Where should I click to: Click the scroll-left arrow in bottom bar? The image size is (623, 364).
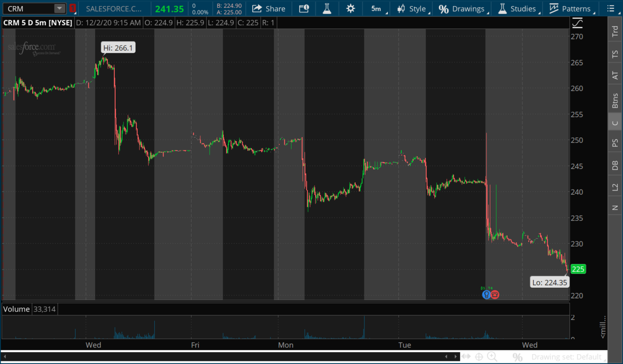click(446, 357)
